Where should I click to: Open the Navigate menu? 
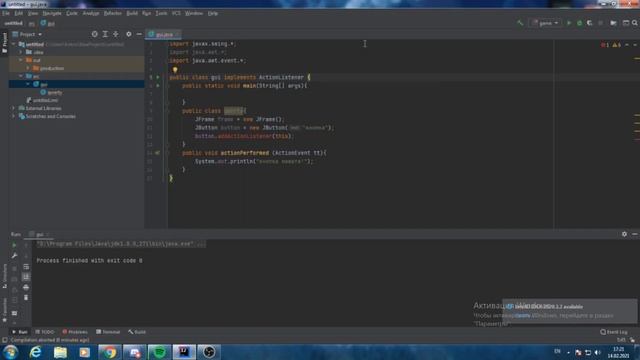pos(52,13)
